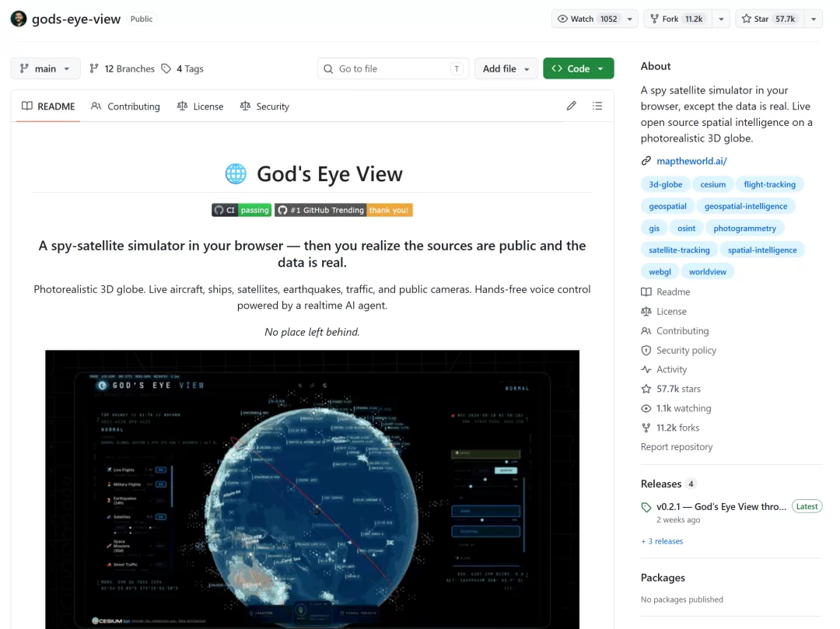Open the v0.2.1 latest release
Screen dimensions: 840x629
click(721, 506)
